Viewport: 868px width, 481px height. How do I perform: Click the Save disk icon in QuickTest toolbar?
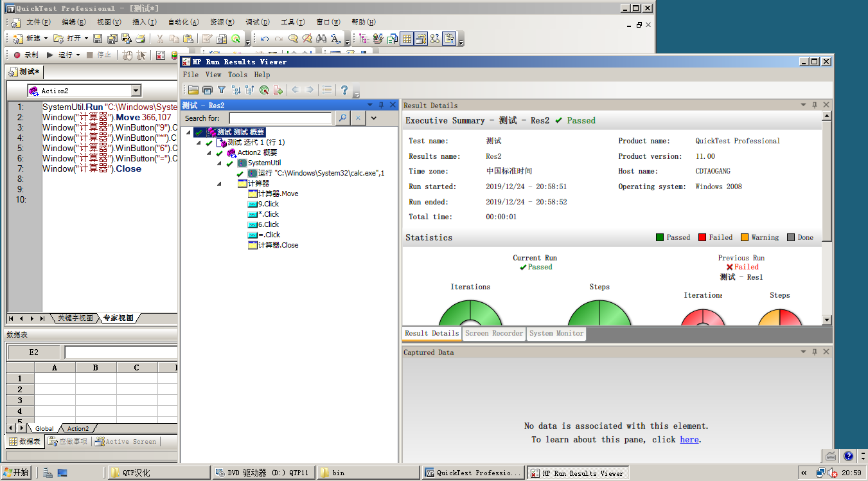click(x=98, y=39)
